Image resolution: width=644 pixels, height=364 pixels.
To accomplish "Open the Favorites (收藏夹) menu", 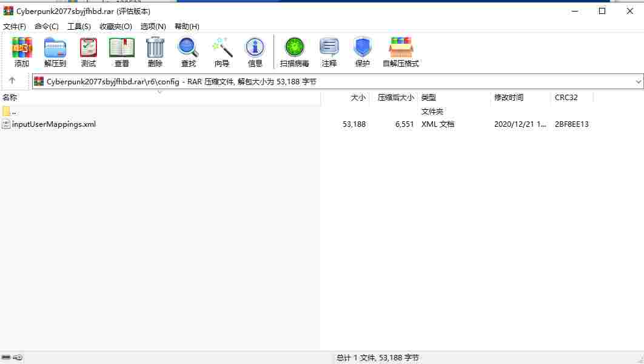I will point(116,26).
